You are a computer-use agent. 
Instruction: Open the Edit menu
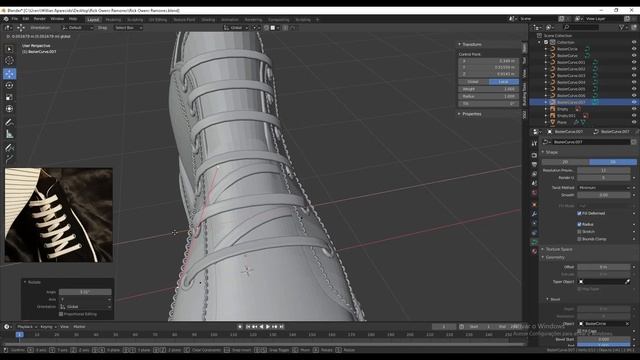26,19
